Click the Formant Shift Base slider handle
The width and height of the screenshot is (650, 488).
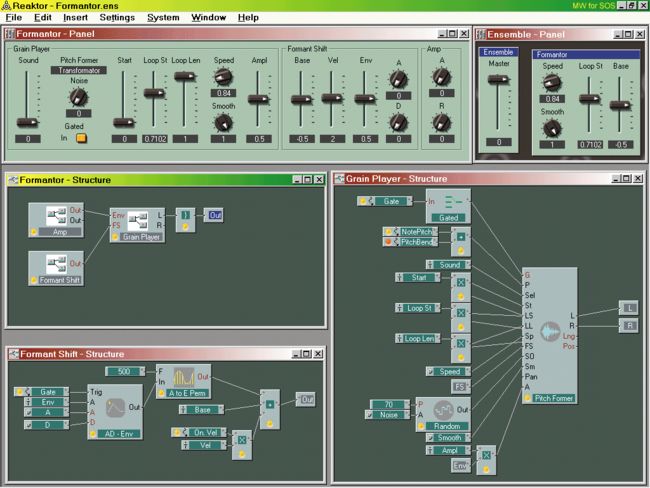[x=302, y=100]
